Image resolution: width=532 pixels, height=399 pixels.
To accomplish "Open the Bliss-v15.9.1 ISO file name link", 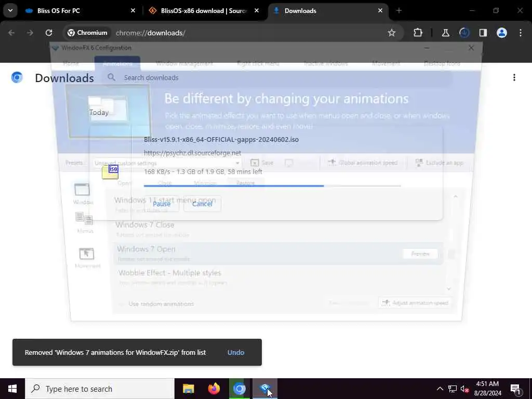I will (x=221, y=139).
